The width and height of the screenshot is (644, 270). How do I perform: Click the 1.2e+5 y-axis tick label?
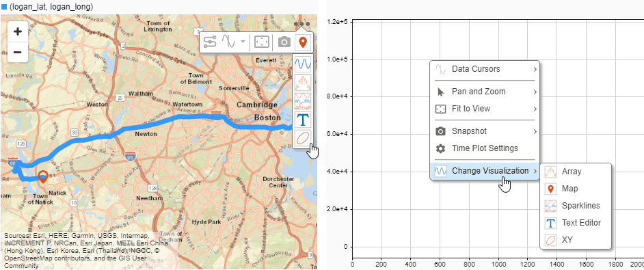(x=338, y=22)
